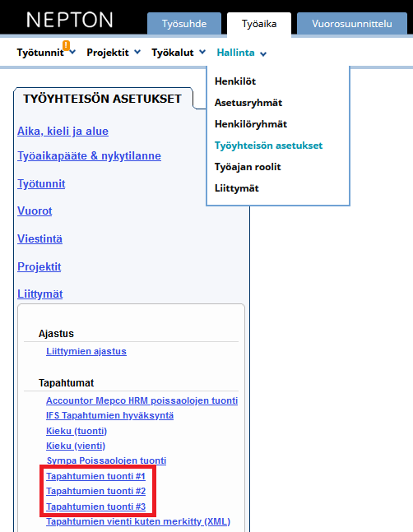Expand the Työtunnit dropdown menu

tap(46, 53)
